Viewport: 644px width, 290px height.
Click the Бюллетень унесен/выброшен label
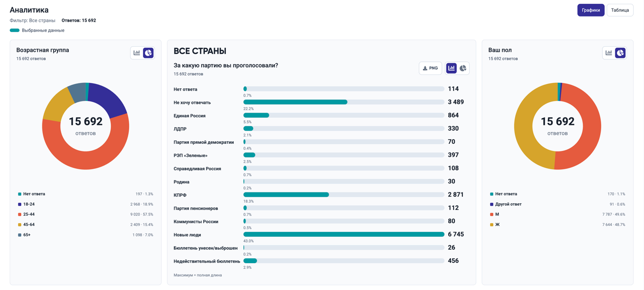click(x=206, y=248)
